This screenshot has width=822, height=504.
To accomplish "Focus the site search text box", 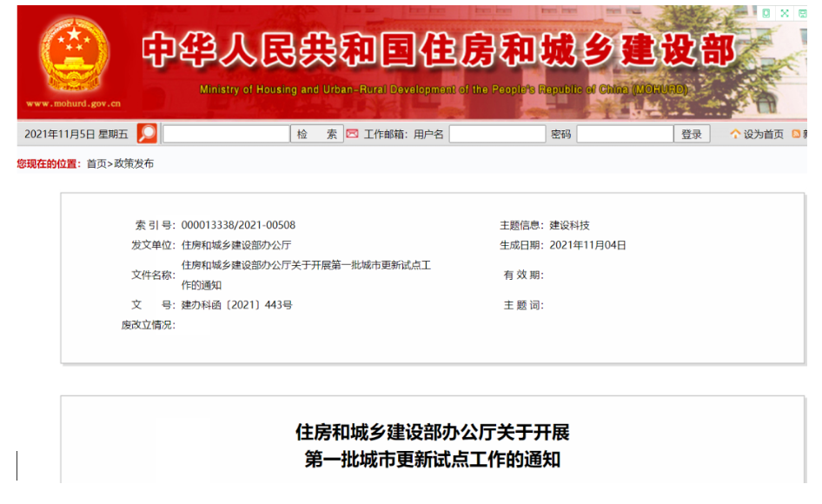I will tap(227, 134).
